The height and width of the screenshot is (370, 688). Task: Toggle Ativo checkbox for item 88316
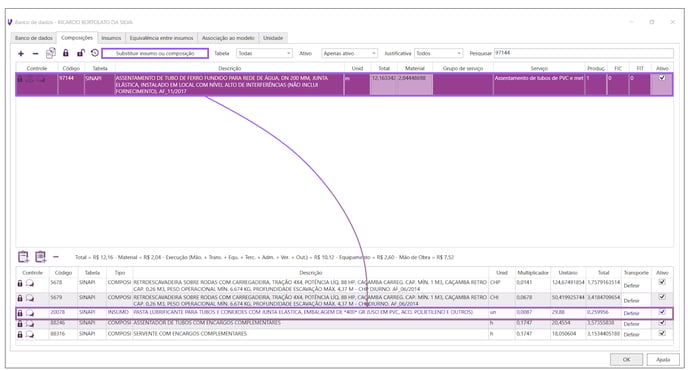pyautogui.click(x=662, y=333)
